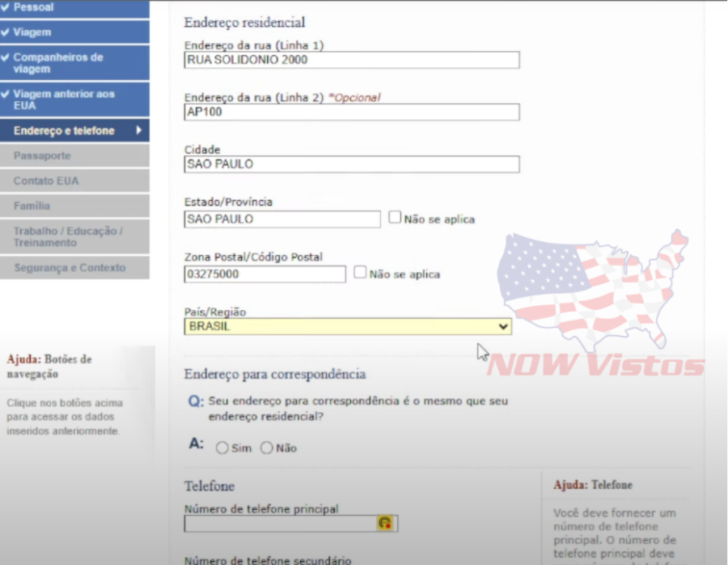Click the checkmark icon beside Viagem

6,32
